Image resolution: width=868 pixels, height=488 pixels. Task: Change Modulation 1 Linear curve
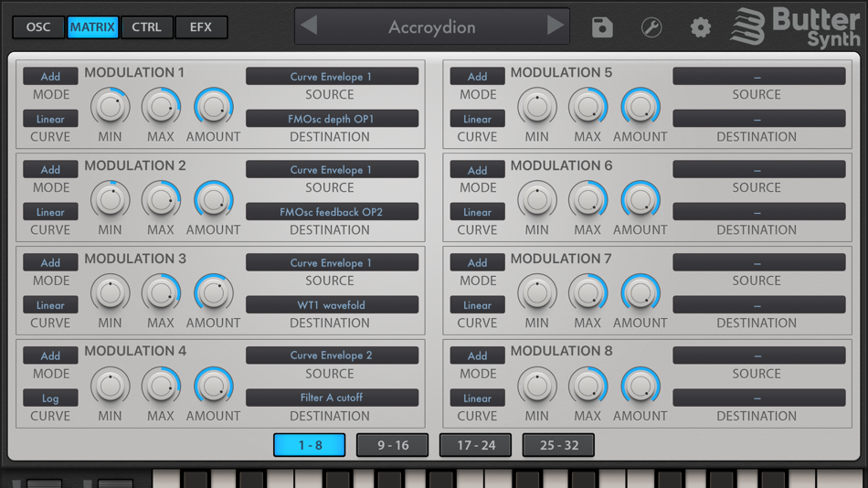point(50,119)
